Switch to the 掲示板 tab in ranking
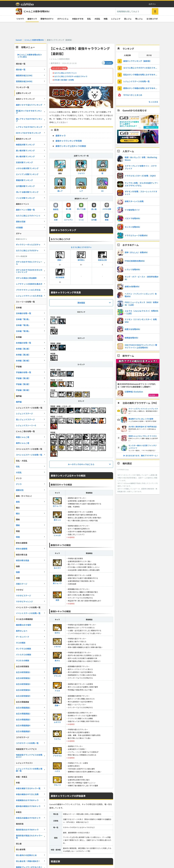The image size is (174, 868). point(149,55)
